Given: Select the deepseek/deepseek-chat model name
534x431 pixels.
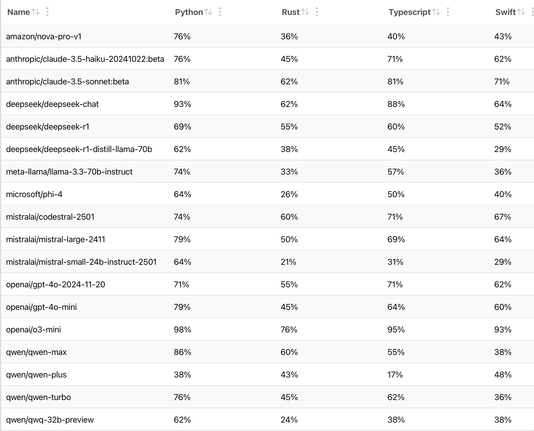Looking at the screenshot, I should (52, 104).
